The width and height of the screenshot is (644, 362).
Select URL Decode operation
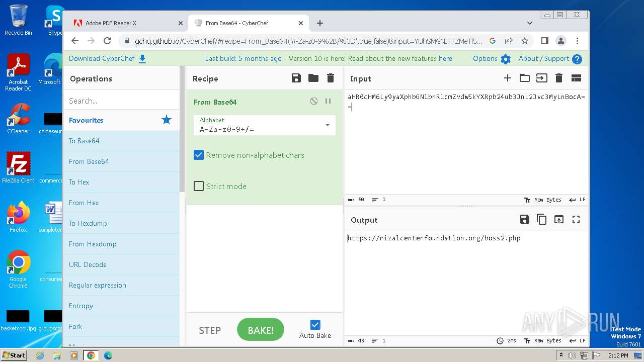tap(121, 264)
